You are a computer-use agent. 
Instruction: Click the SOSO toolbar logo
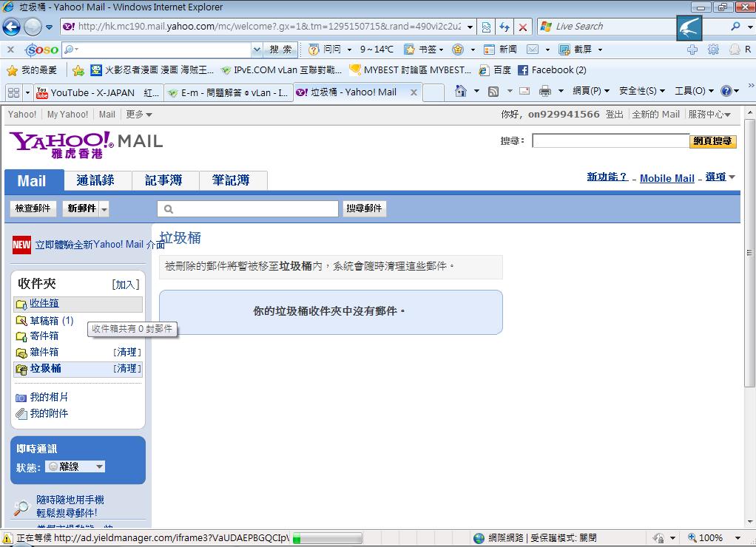click(42, 50)
